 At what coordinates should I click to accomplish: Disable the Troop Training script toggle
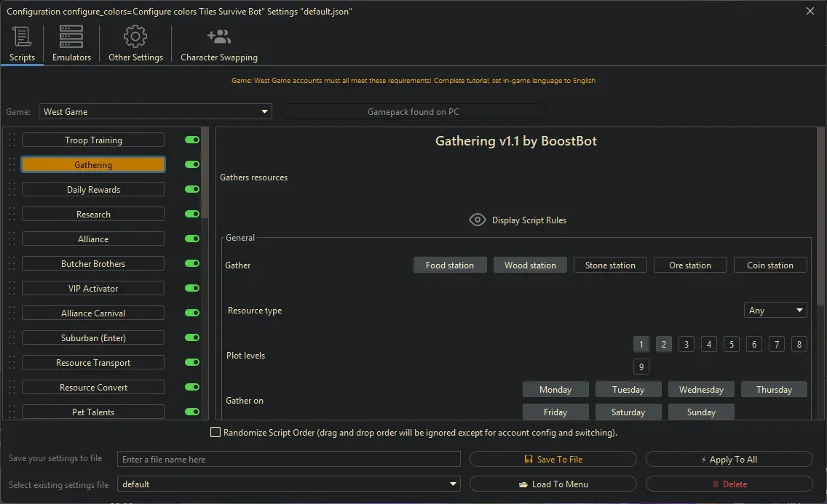tap(192, 140)
